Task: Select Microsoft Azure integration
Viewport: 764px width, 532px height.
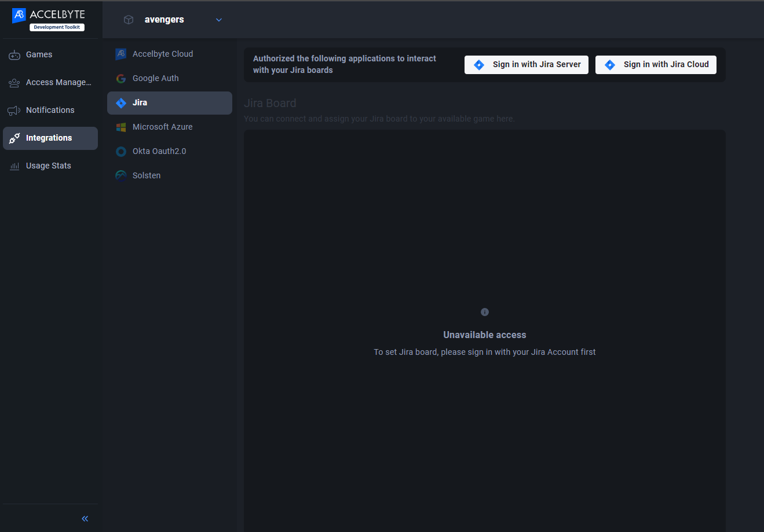Action: [170, 127]
